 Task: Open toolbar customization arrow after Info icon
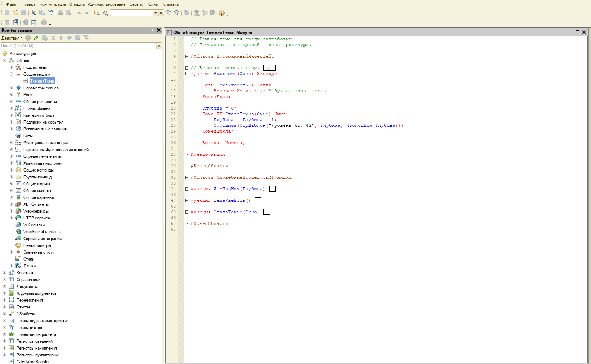click(228, 14)
